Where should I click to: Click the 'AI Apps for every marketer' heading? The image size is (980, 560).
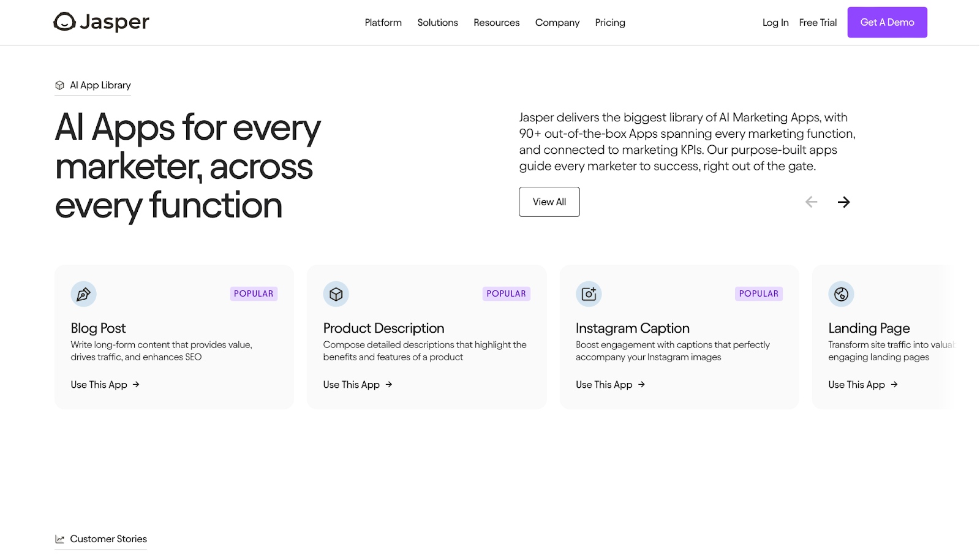[187, 166]
